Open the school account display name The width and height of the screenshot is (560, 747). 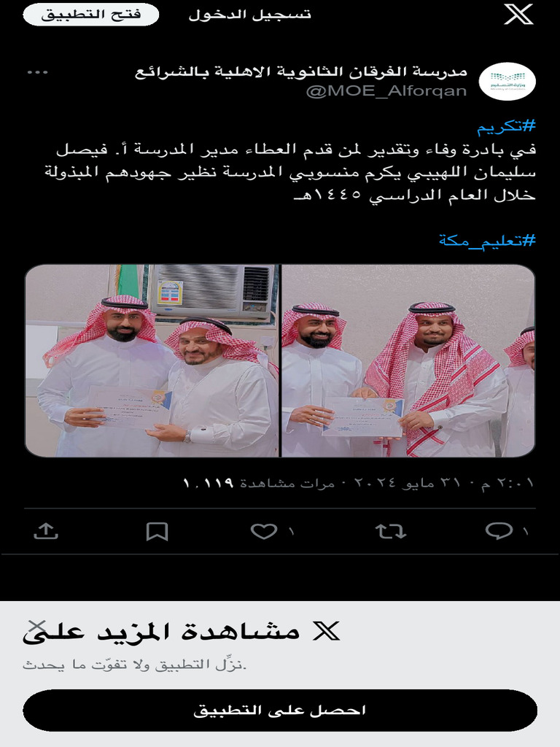[301, 72]
